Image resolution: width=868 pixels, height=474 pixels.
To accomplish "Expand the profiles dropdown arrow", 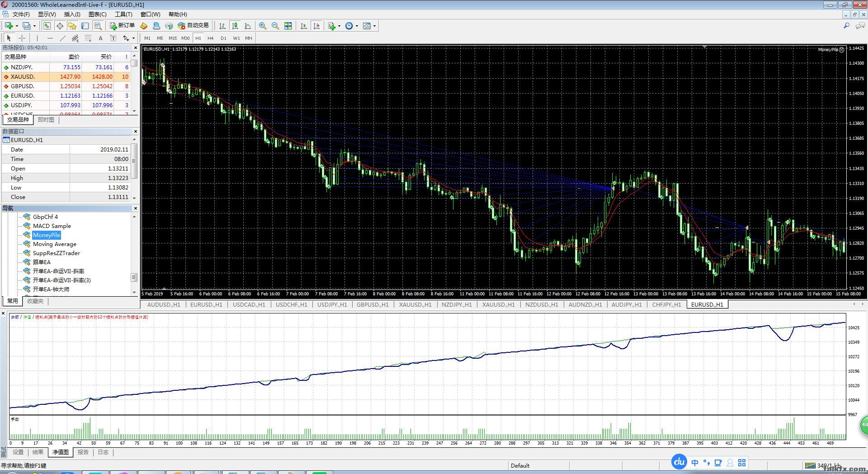I will (34, 26).
